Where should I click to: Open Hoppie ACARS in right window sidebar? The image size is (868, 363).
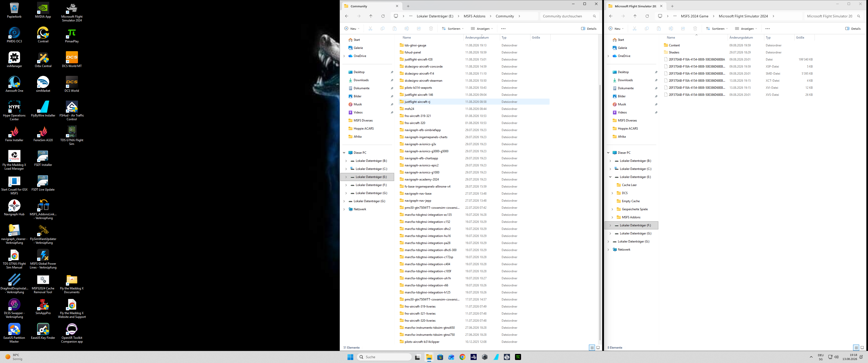628,129
